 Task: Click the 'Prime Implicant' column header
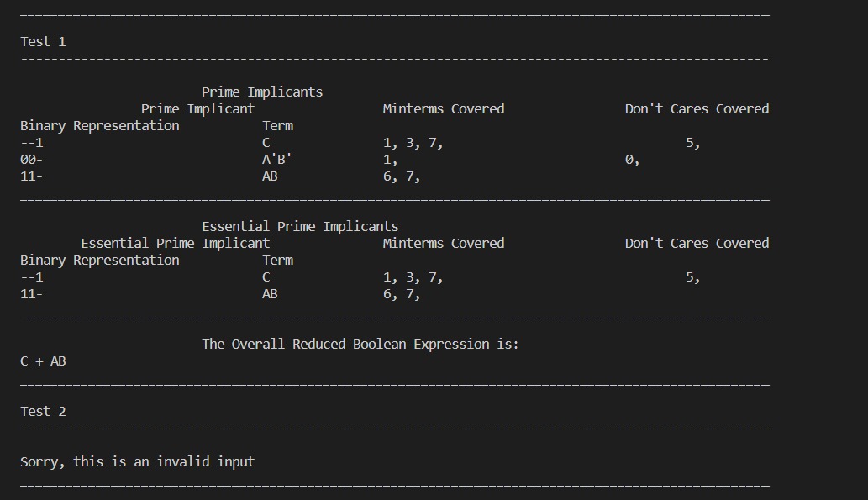click(x=197, y=109)
